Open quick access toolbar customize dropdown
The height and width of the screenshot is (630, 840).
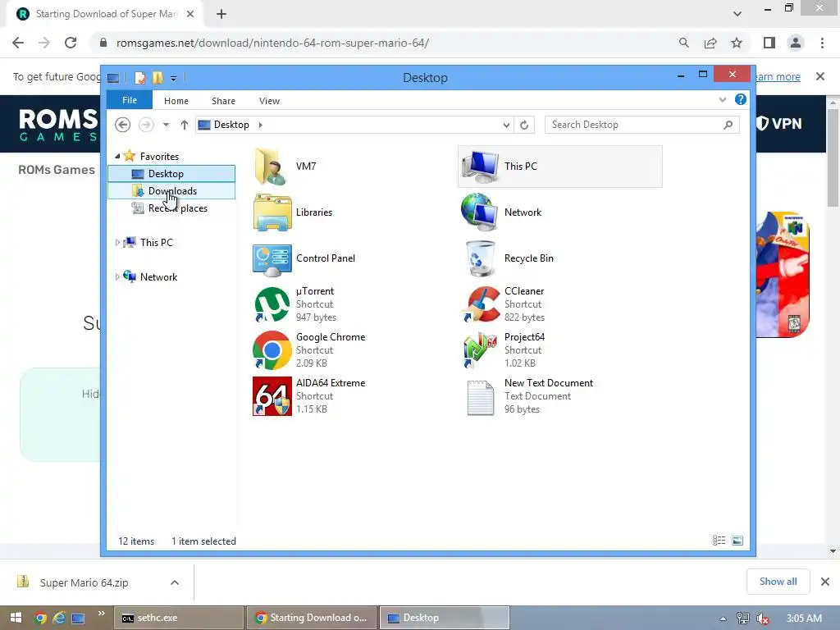(173, 79)
